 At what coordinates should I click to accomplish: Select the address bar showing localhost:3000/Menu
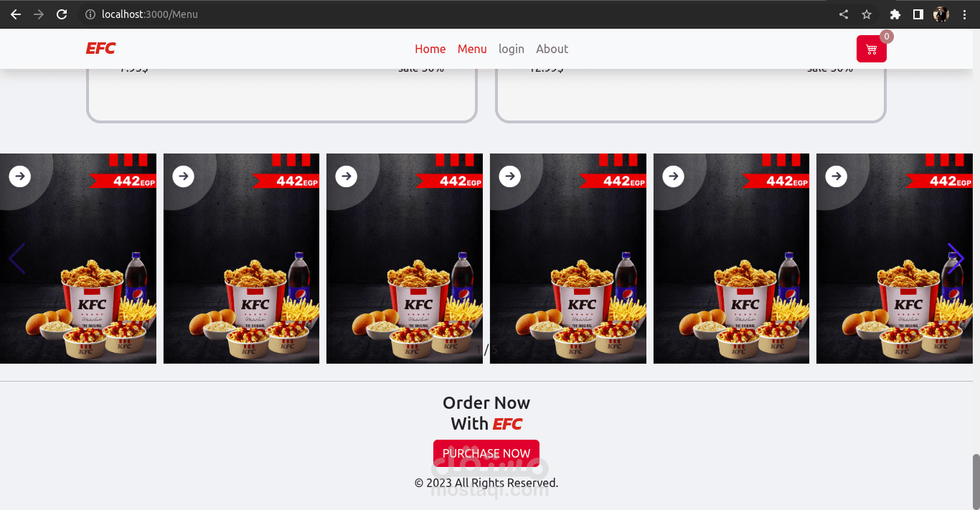459,14
